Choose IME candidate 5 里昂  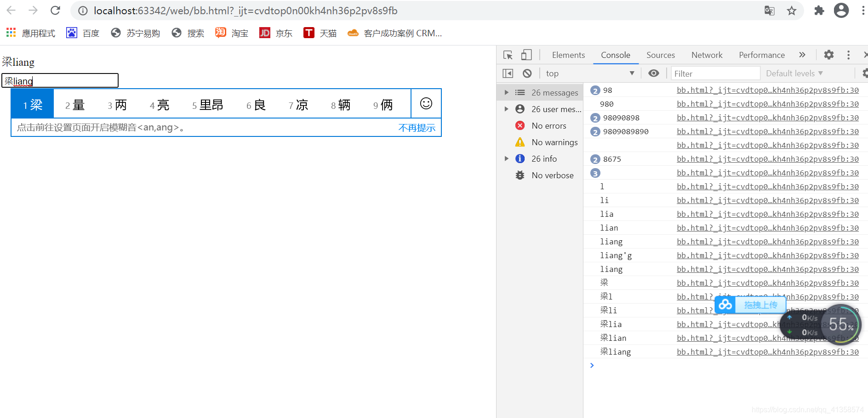[207, 105]
